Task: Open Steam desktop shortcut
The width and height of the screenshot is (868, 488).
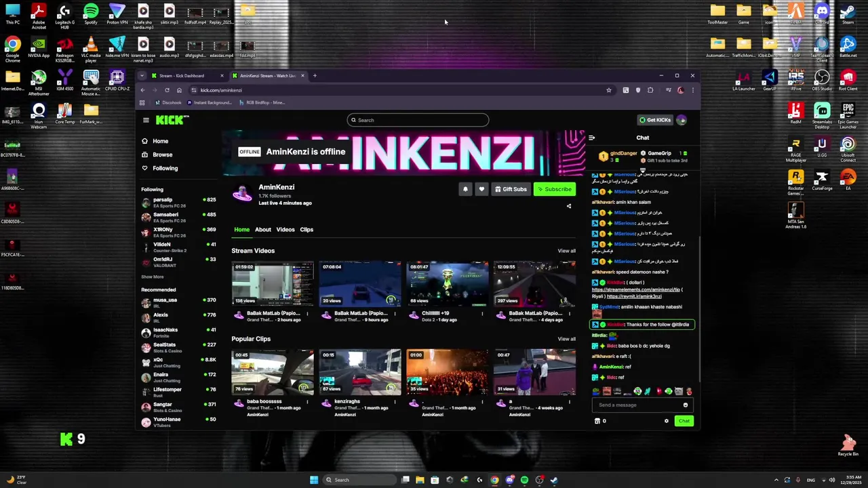Action: click(x=848, y=14)
